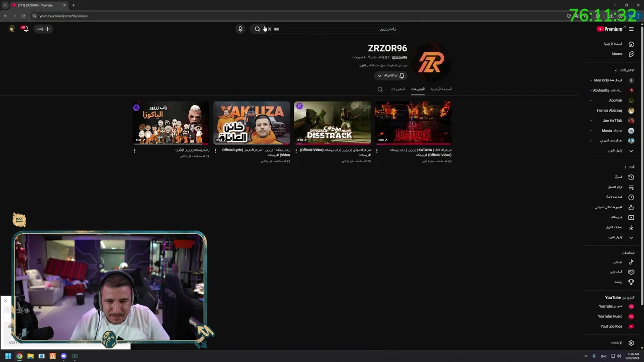Click the search magnifier button
This screenshot has height=362, width=644.
257,29
